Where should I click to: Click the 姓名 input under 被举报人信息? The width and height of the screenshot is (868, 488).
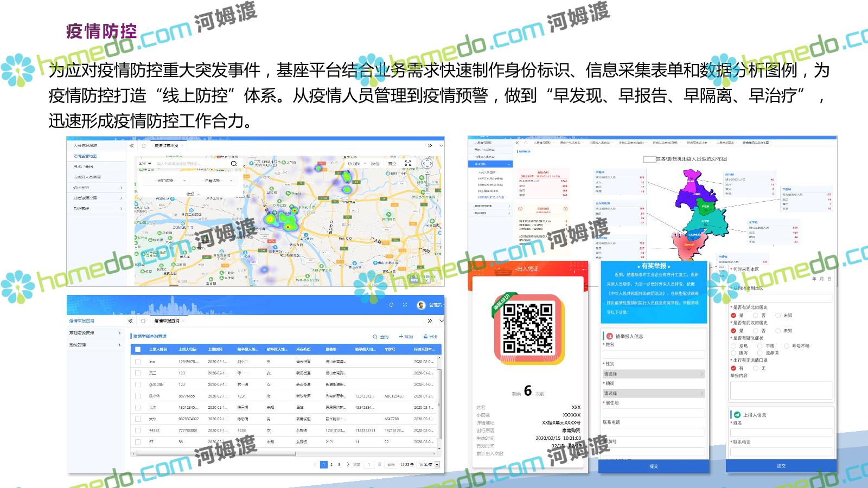[x=654, y=354]
